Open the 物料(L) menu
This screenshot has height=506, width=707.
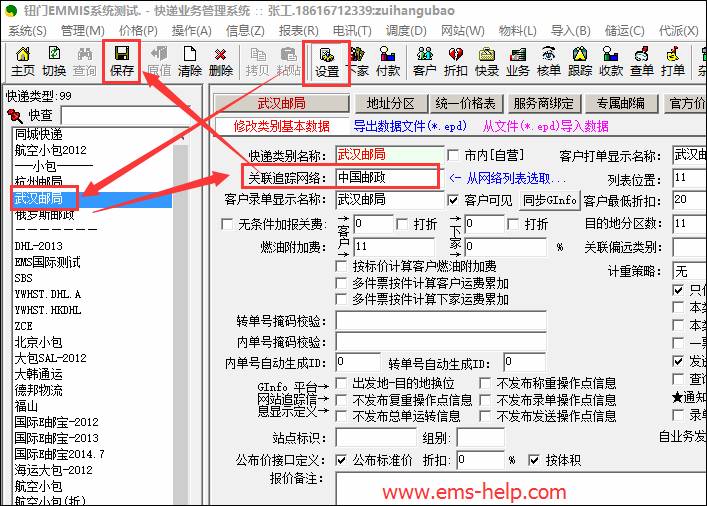pos(518,31)
